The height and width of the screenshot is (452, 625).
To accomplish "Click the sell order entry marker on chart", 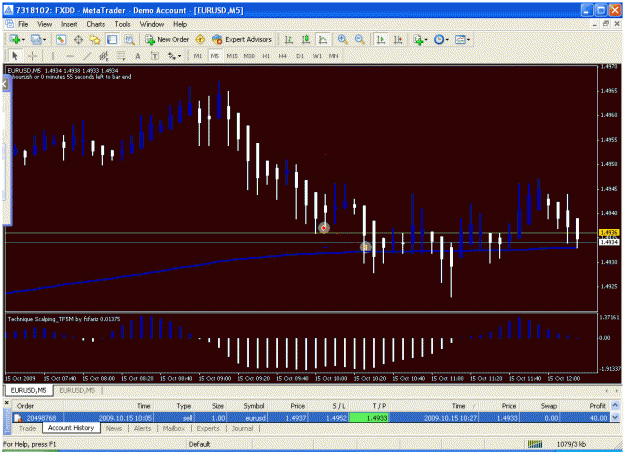I will click(x=324, y=228).
